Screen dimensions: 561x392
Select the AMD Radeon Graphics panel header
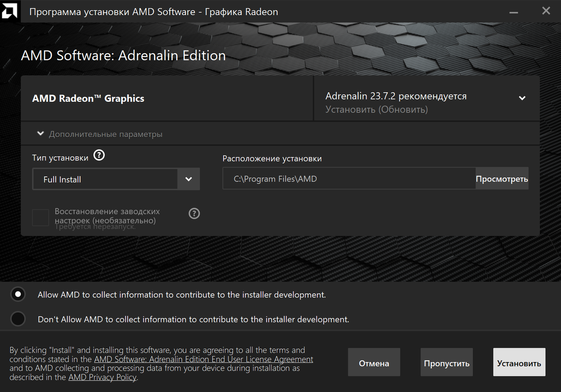coord(88,98)
